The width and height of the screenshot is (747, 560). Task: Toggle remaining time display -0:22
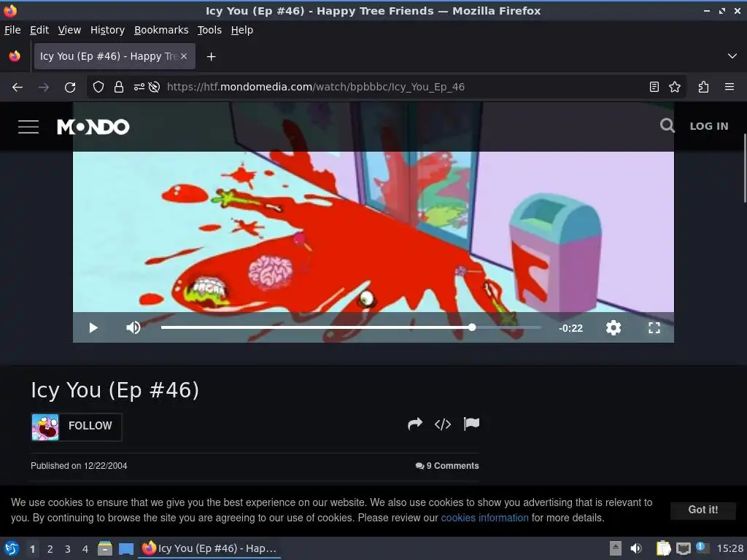pyautogui.click(x=570, y=328)
